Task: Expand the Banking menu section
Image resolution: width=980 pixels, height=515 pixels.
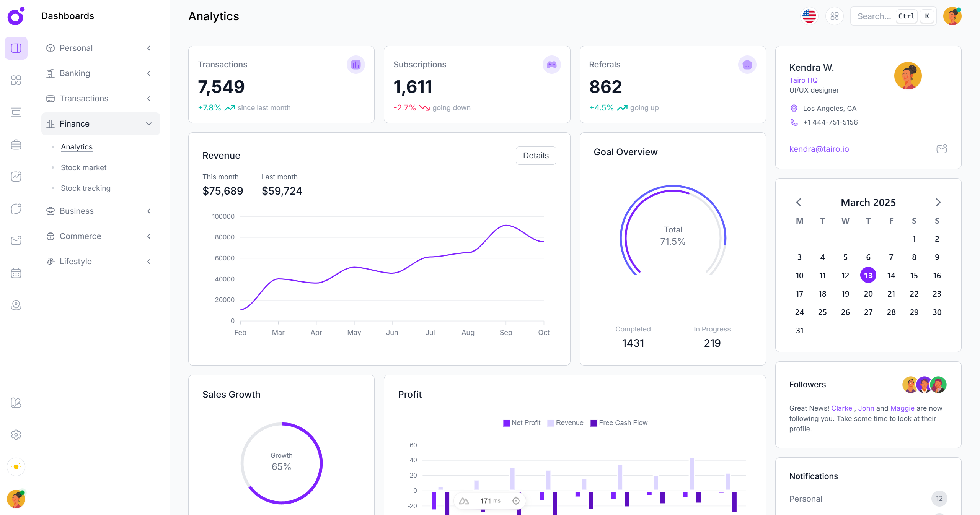Action: (x=75, y=73)
